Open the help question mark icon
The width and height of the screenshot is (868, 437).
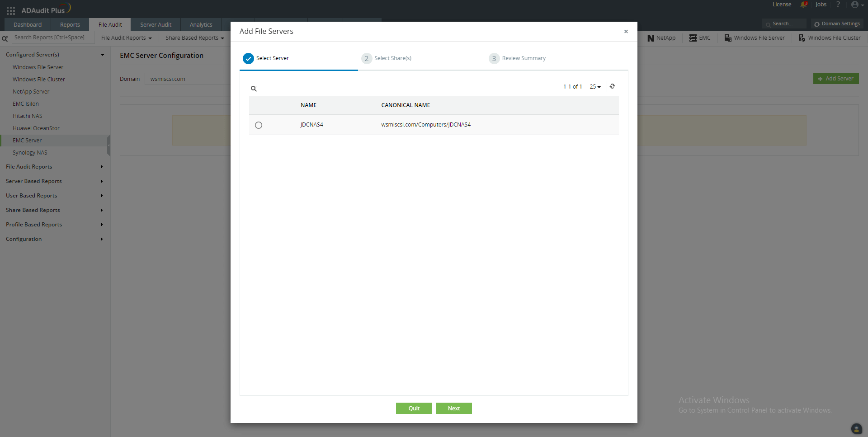tap(838, 5)
